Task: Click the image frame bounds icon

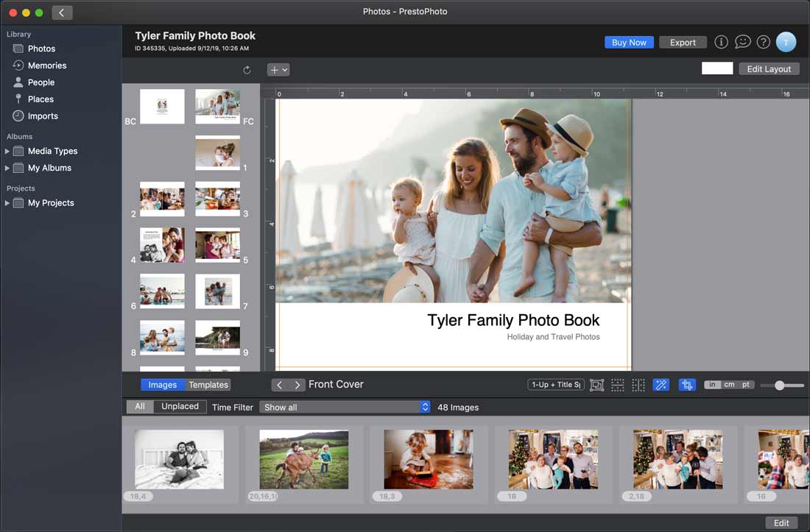Action: (596, 385)
